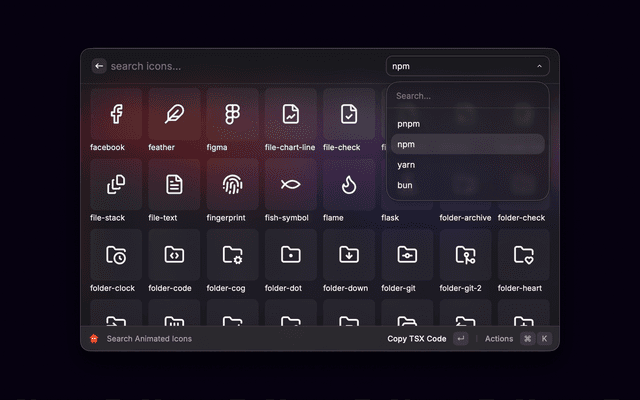640x400 pixels.
Task: Select the folder-git-2 icon
Action: pyautogui.click(x=465, y=255)
